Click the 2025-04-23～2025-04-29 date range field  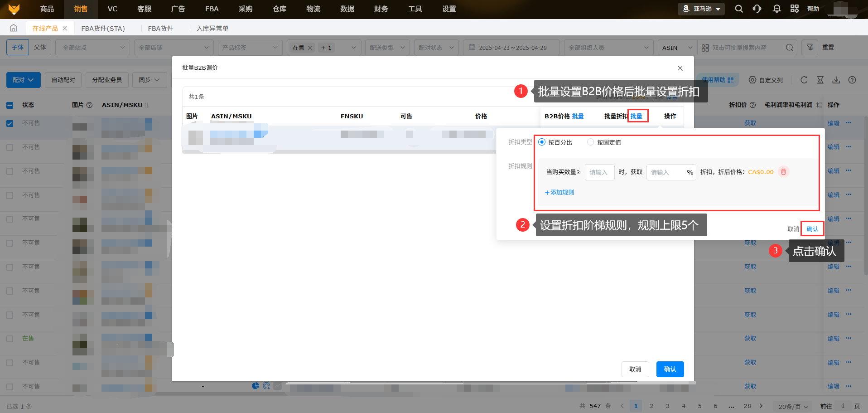pyautogui.click(x=511, y=48)
